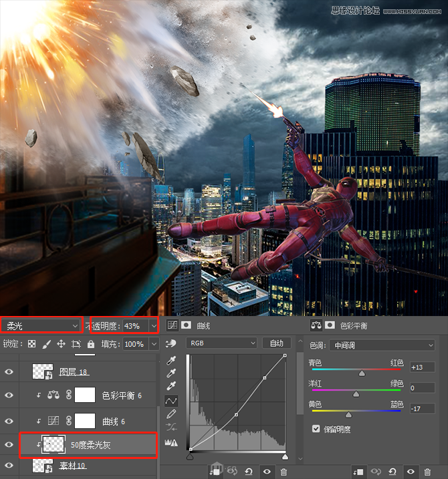Click the view previous state icon in Color Balance

376,472
